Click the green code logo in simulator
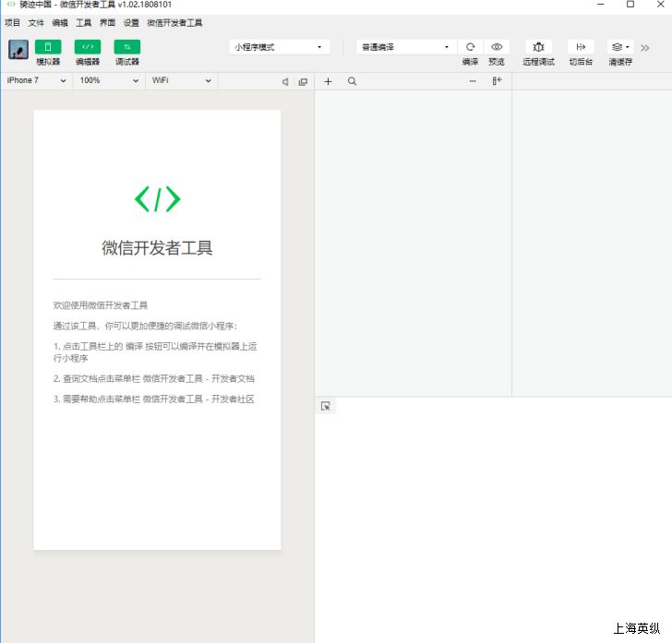672x643 pixels. pyautogui.click(x=157, y=199)
